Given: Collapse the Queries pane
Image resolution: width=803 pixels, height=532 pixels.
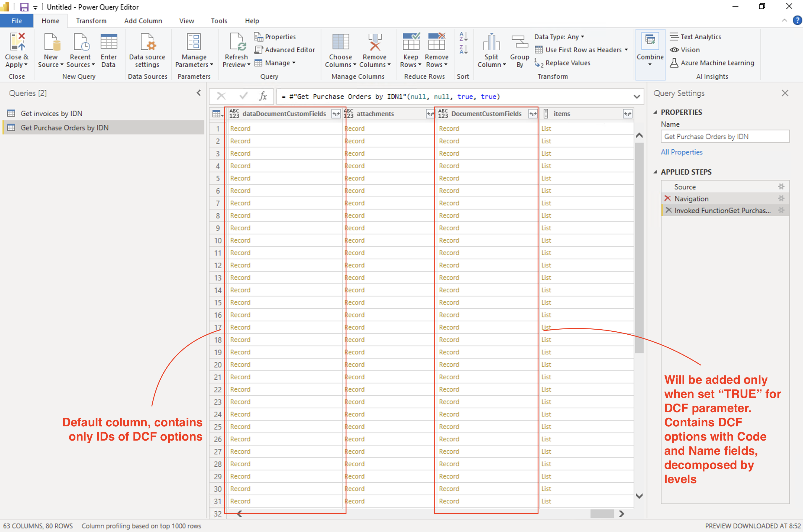Looking at the screenshot, I should [199, 93].
